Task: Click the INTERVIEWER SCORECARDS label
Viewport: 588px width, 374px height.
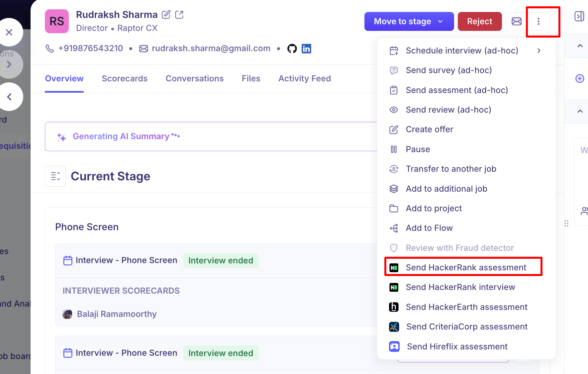Action: click(121, 291)
